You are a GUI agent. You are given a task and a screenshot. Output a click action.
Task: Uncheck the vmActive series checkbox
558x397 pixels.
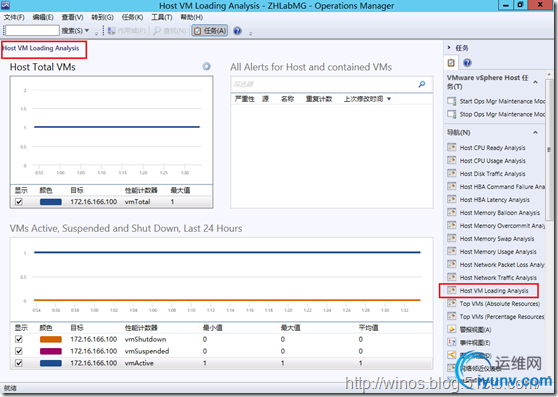pyautogui.click(x=19, y=363)
